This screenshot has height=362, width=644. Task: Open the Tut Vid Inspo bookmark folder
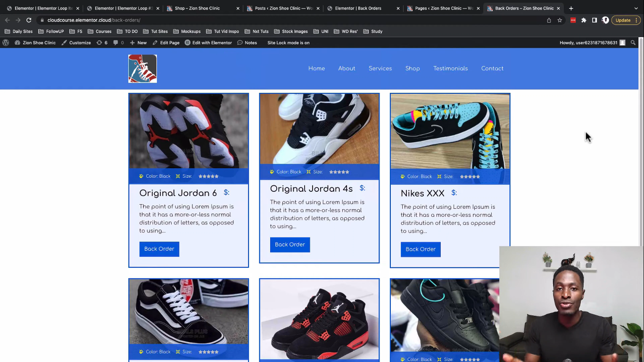223,31
